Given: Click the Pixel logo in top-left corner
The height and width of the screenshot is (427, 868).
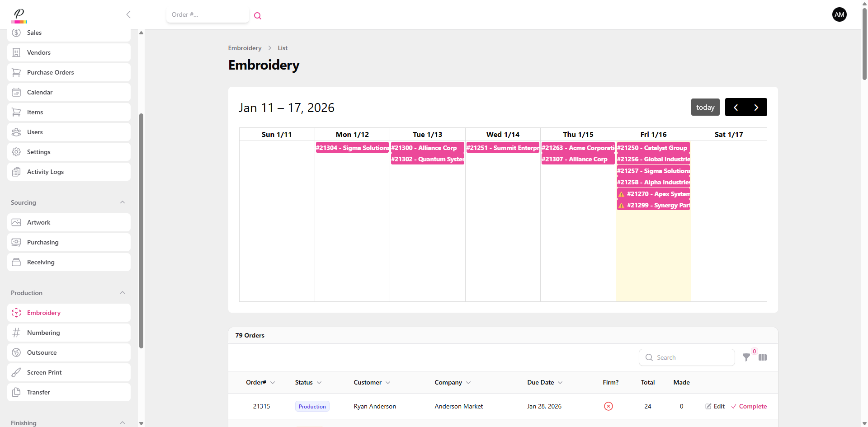Looking at the screenshot, I should coord(19,15).
